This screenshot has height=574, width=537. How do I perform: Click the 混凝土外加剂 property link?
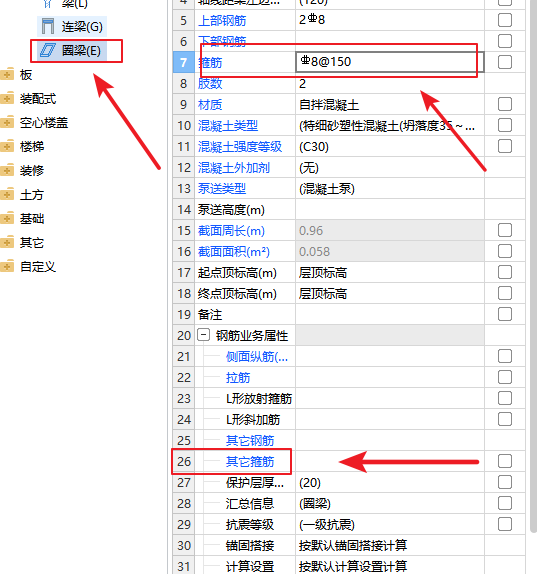pos(234,168)
